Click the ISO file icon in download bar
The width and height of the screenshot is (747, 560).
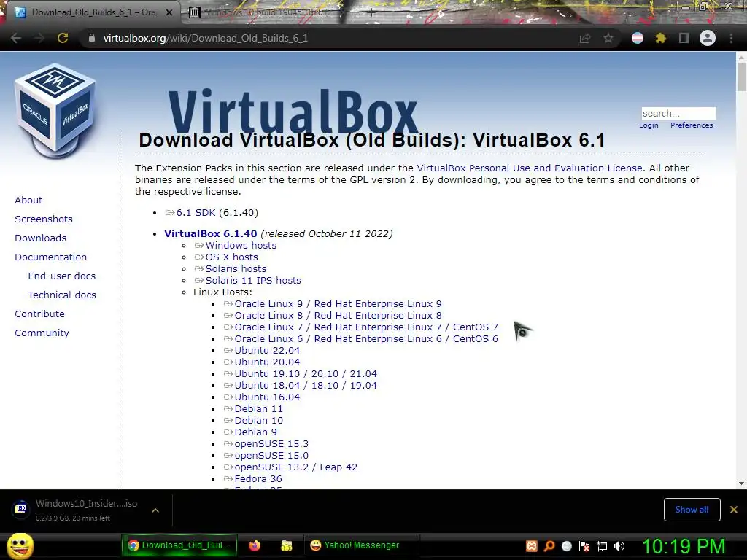click(x=20, y=508)
